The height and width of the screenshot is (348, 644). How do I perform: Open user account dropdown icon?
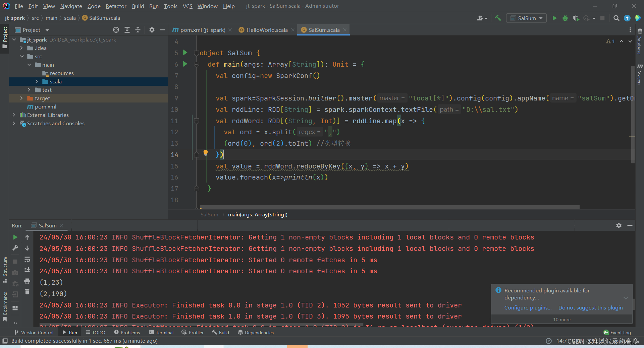point(482,18)
